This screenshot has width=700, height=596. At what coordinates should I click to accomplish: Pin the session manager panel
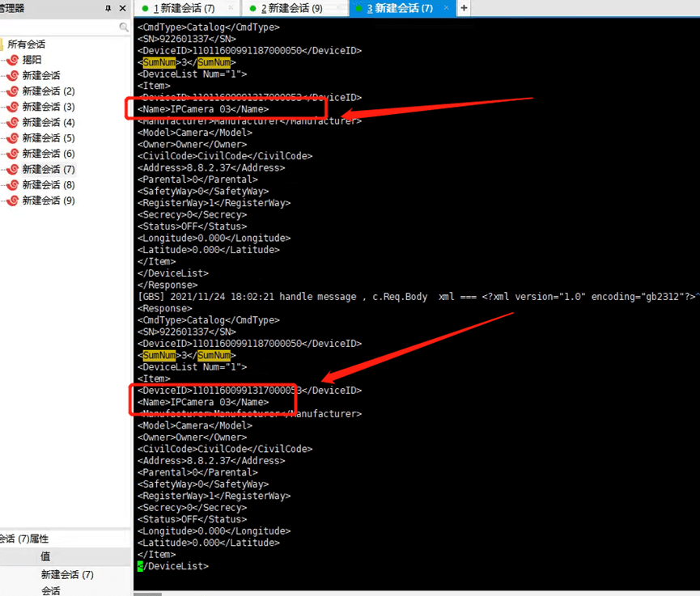[x=108, y=8]
